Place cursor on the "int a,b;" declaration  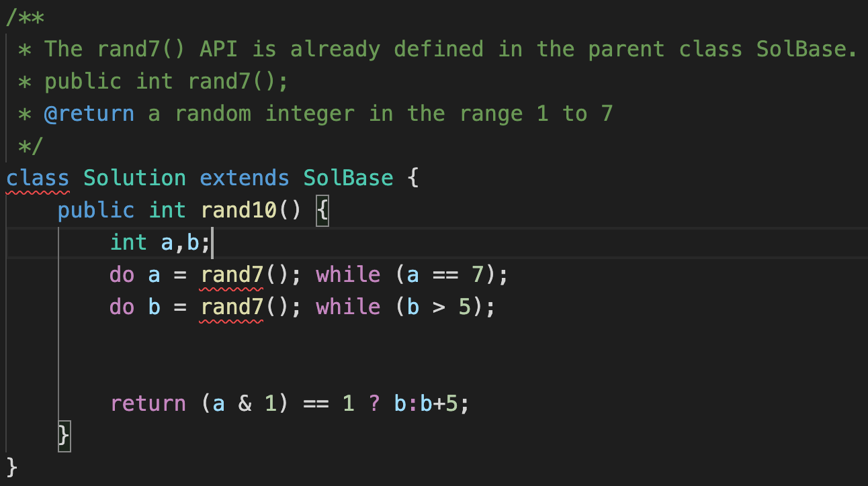click(x=160, y=243)
